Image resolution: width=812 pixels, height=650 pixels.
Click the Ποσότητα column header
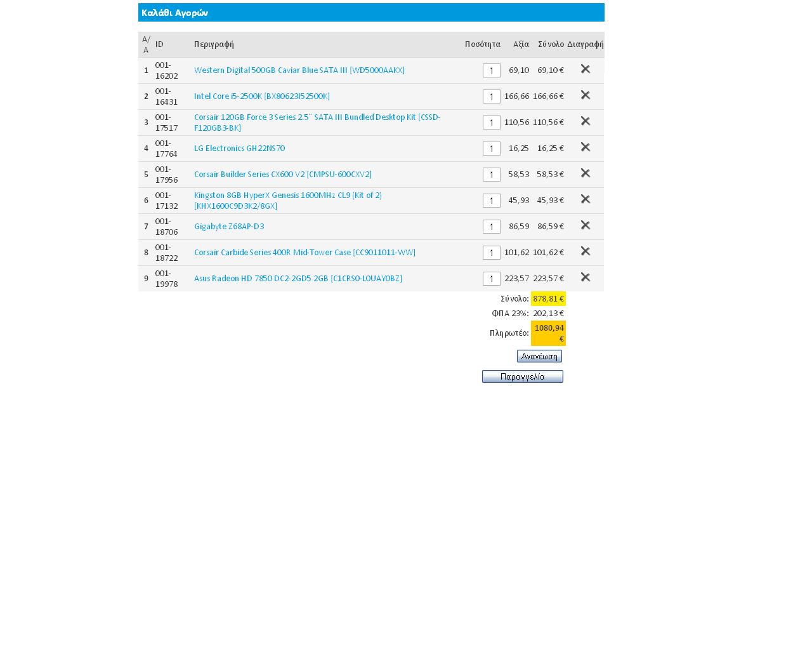(482, 44)
